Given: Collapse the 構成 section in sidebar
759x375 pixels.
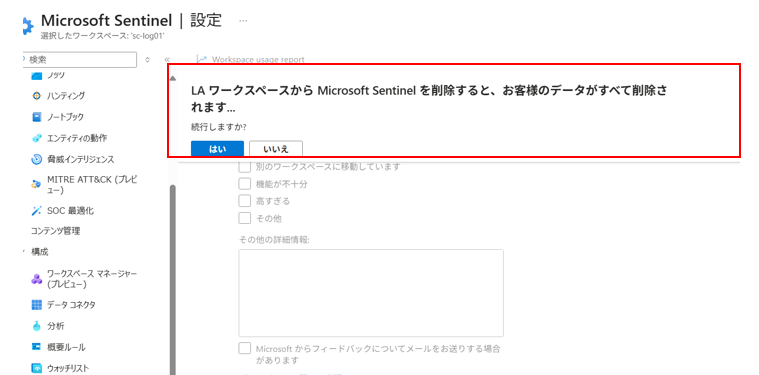Looking at the screenshot, I should 24,252.
